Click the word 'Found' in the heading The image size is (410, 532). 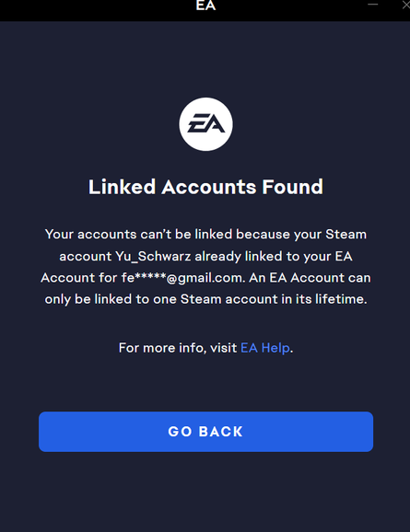[x=292, y=187]
